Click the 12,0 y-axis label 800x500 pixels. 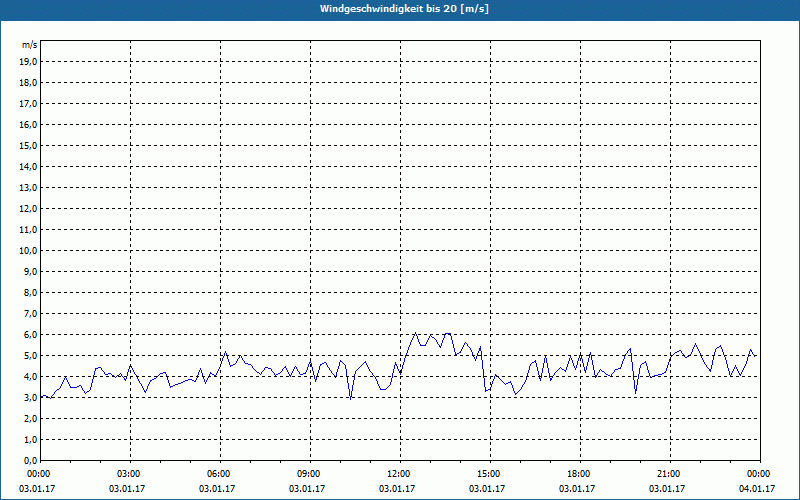(29, 209)
